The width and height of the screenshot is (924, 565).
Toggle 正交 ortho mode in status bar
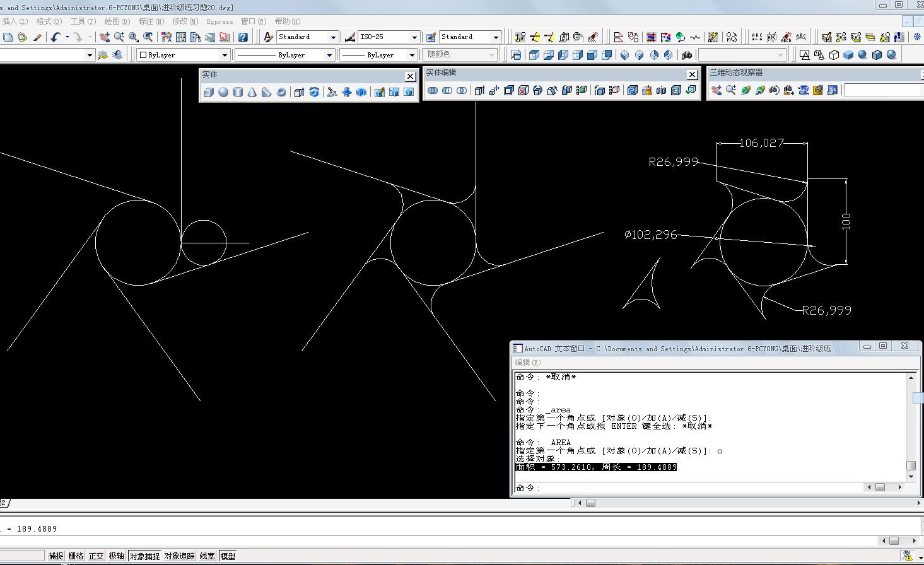[96, 556]
